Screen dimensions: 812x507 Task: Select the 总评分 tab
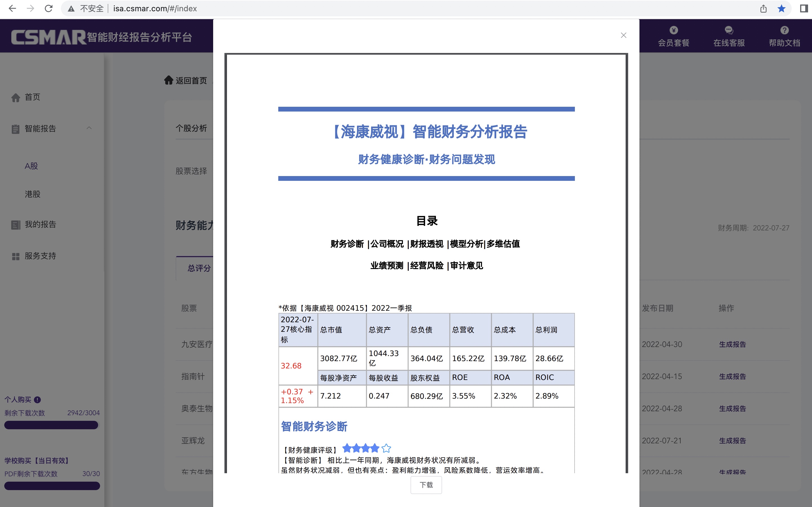[x=199, y=269]
